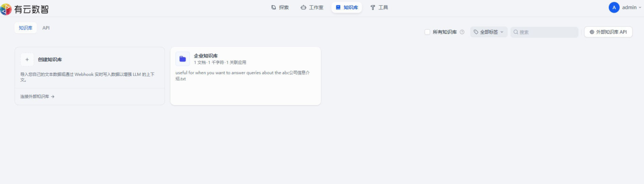Screen dimensions: 644x184
Task: Select the 知识库 top navigation item
Action: click(x=347, y=7)
